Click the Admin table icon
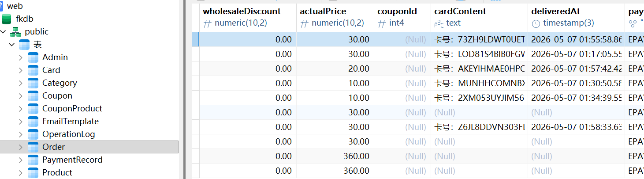This screenshot has height=179, width=644. (33, 57)
